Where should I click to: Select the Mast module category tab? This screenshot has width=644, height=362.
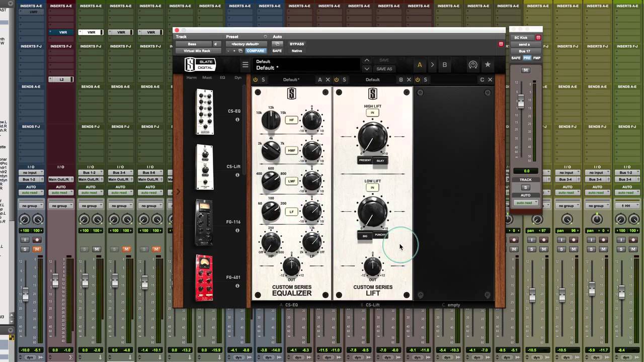(207, 78)
